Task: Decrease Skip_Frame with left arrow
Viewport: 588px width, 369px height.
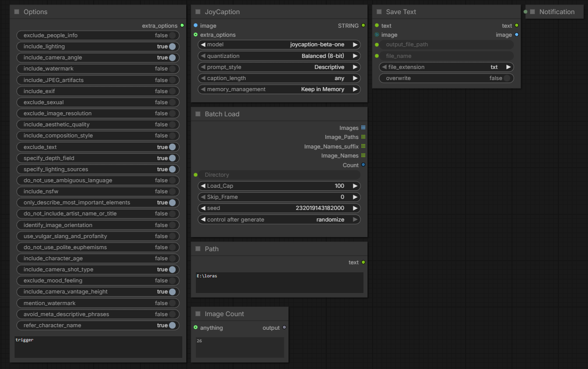Action: click(x=203, y=197)
